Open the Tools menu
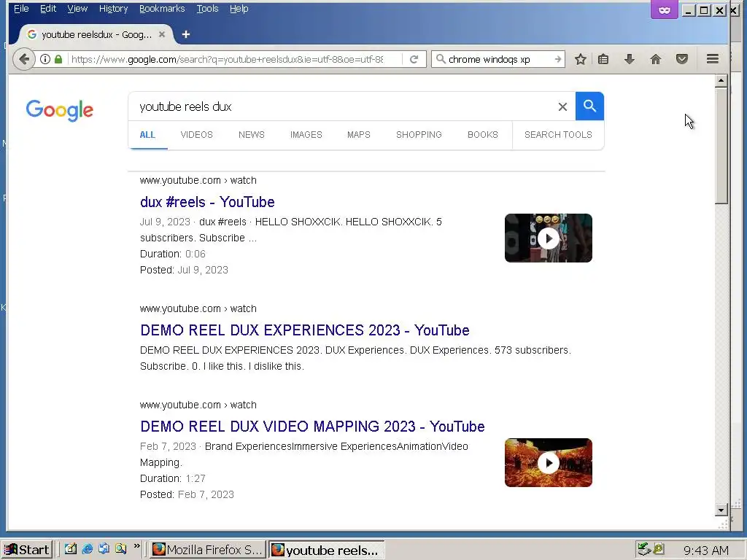 coord(207,9)
